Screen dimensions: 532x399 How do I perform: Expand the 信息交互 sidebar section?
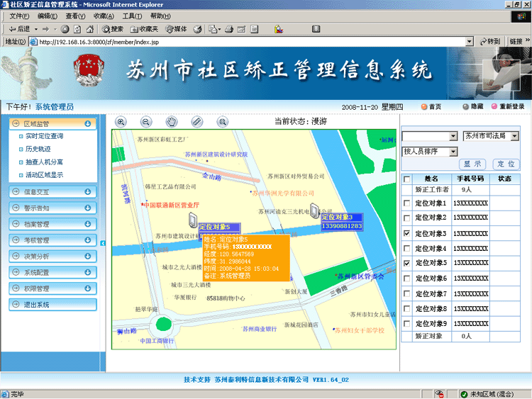click(x=52, y=191)
